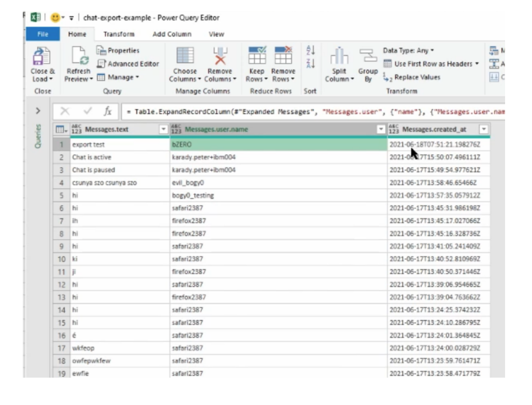Click the Remove Columns icon
Viewport: 532px width, 405px height.
click(x=220, y=56)
